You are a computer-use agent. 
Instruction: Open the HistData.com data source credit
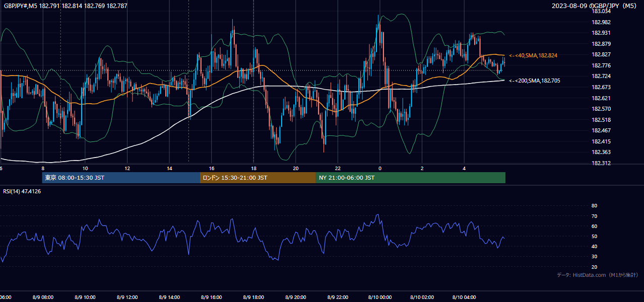[598, 275]
